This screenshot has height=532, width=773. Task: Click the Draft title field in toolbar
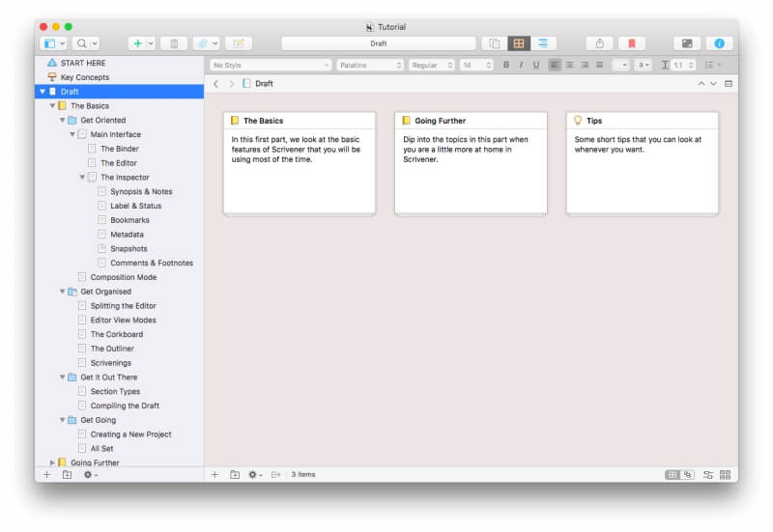click(379, 43)
